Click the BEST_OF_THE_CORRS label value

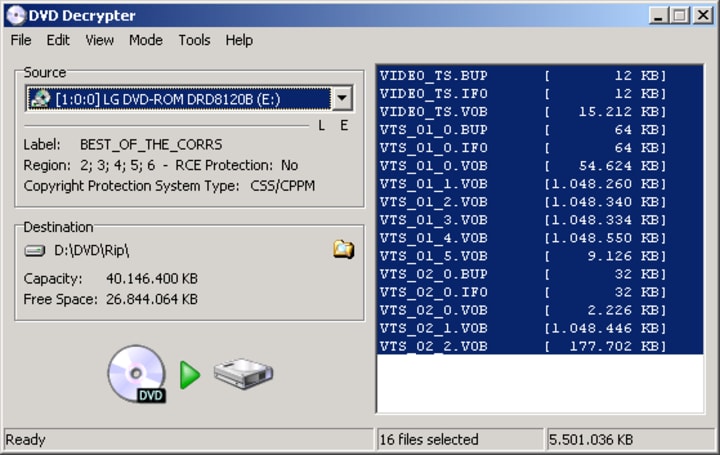click(151, 145)
